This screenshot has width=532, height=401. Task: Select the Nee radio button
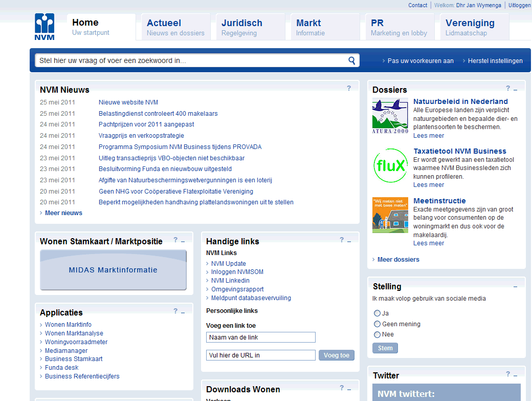point(377,334)
